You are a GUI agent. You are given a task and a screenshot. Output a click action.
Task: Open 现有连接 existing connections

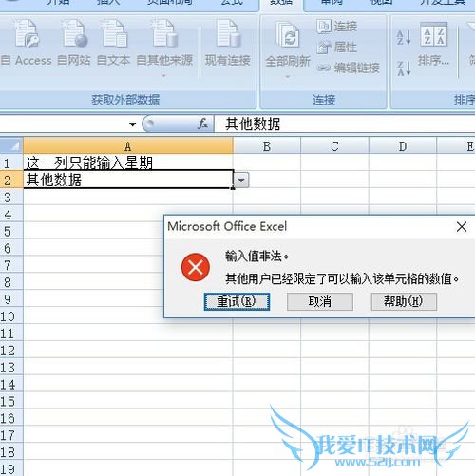pos(228,43)
